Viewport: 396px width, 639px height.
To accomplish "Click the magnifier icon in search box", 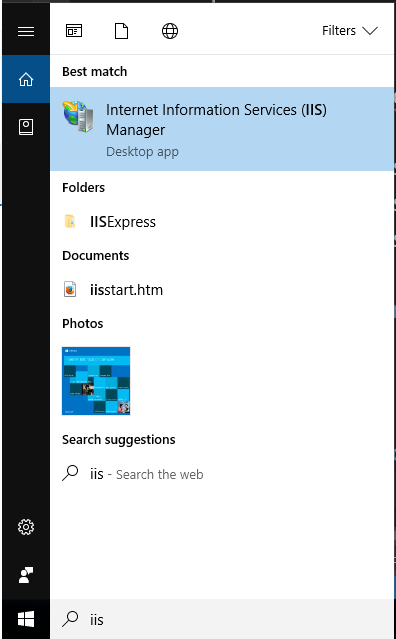I will click(x=70, y=619).
